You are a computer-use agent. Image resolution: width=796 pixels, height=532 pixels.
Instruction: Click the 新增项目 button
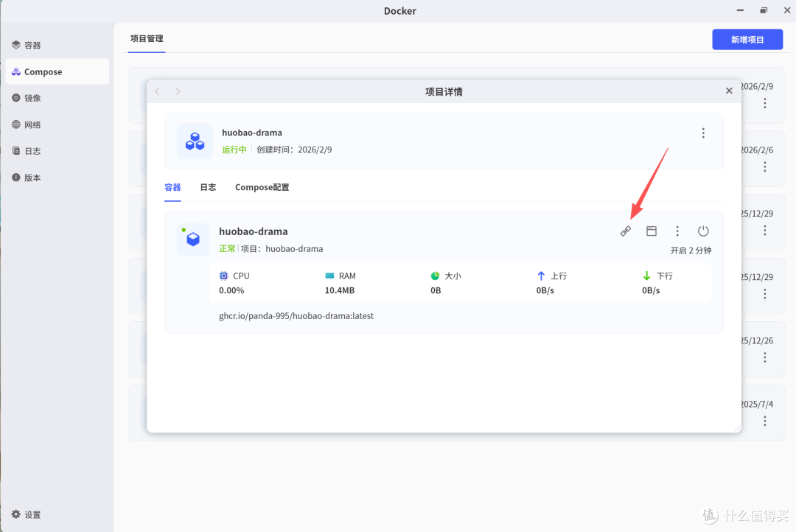tap(747, 40)
